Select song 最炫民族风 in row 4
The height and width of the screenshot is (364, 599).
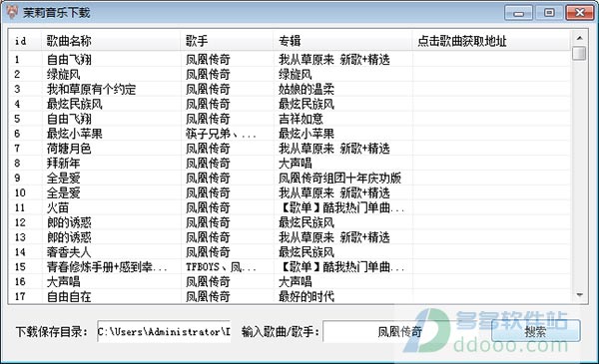pyautogui.click(x=75, y=104)
